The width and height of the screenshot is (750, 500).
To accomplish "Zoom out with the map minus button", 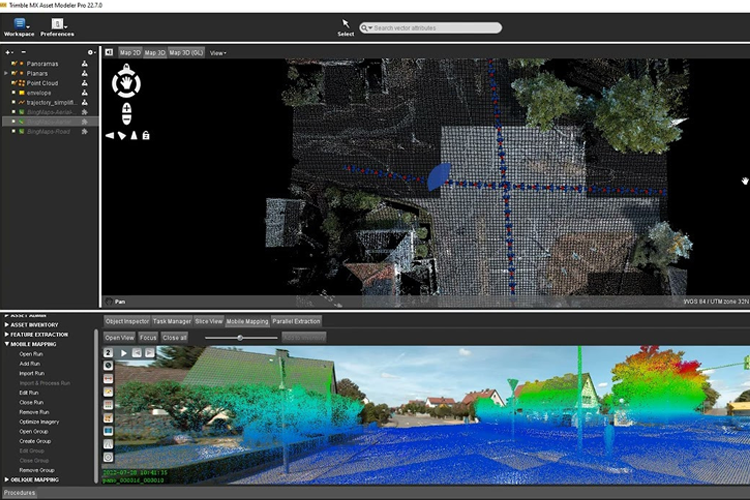I will tap(127, 119).
